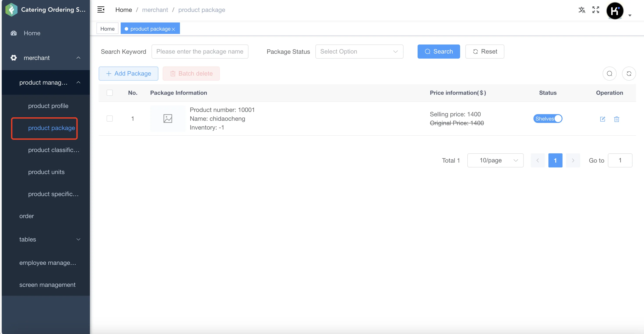Image resolution: width=644 pixels, height=334 pixels.
Task: Select the product package tab
Action: [150, 29]
